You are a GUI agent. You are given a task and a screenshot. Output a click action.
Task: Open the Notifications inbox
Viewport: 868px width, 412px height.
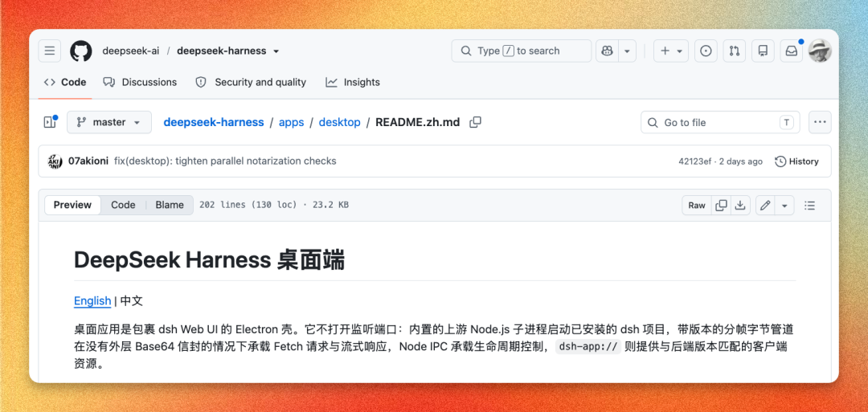pyautogui.click(x=792, y=51)
